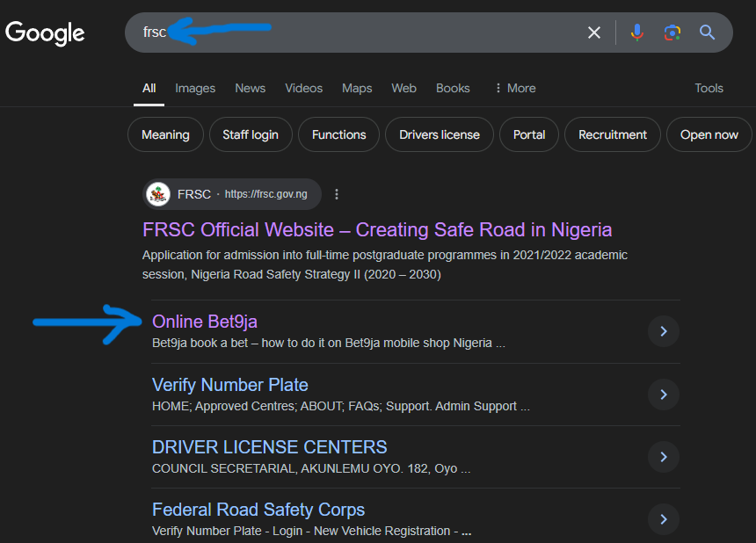Viewport: 756px width, 543px height.
Task: Click the FRSC site favicon
Action: pos(158,194)
